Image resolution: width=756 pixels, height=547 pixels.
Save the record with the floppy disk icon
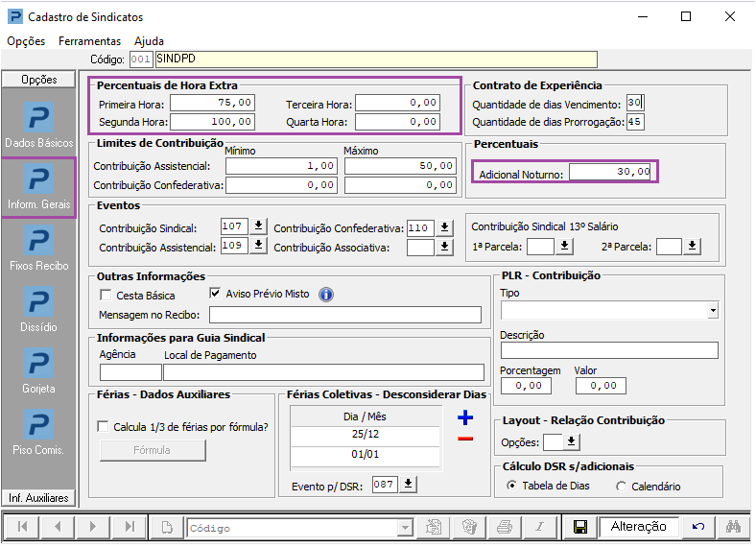click(579, 527)
